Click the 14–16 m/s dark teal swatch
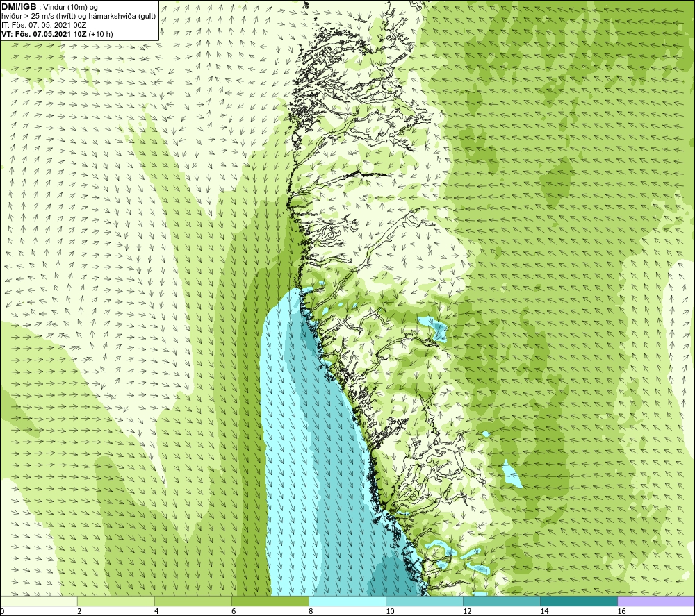The width and height of the screenshot is (695, 616). (x=579, y=601)
